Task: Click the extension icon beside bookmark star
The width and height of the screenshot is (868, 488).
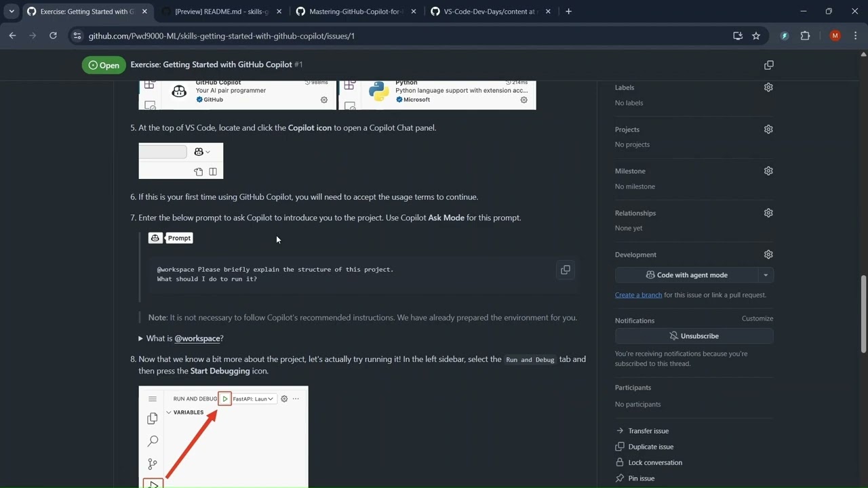Action: pyautogui.click(x=785, y=36)
